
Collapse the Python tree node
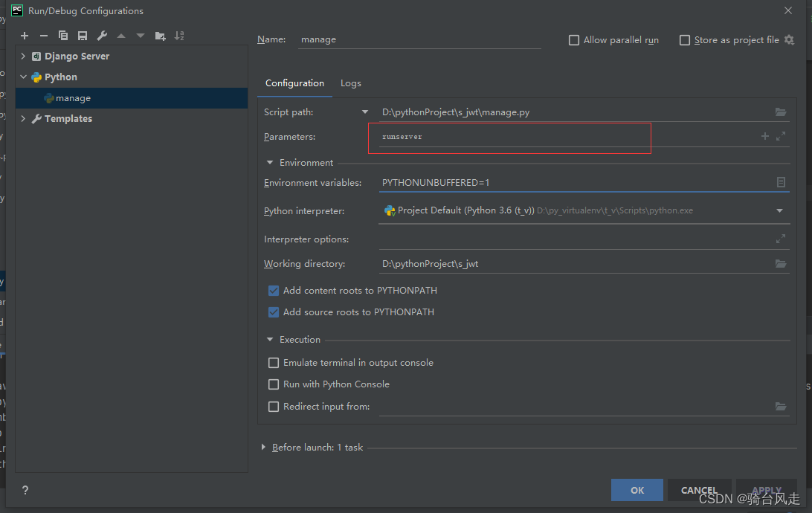(22, 77)
